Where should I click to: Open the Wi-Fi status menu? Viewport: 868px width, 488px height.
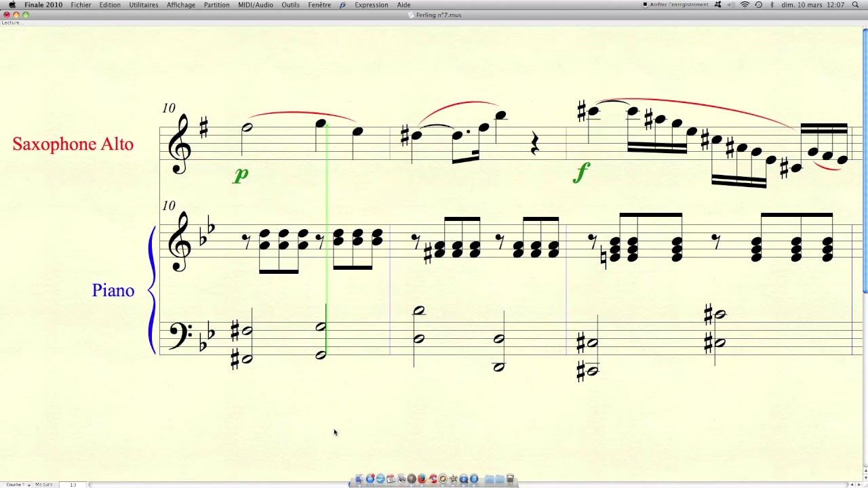745,5
